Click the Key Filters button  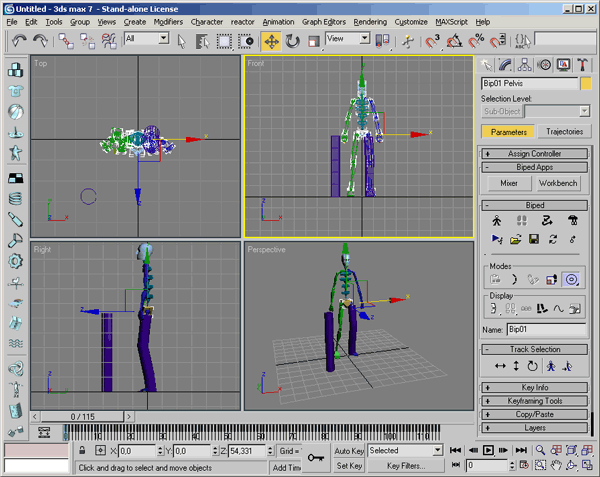click(x=406, y=466)
